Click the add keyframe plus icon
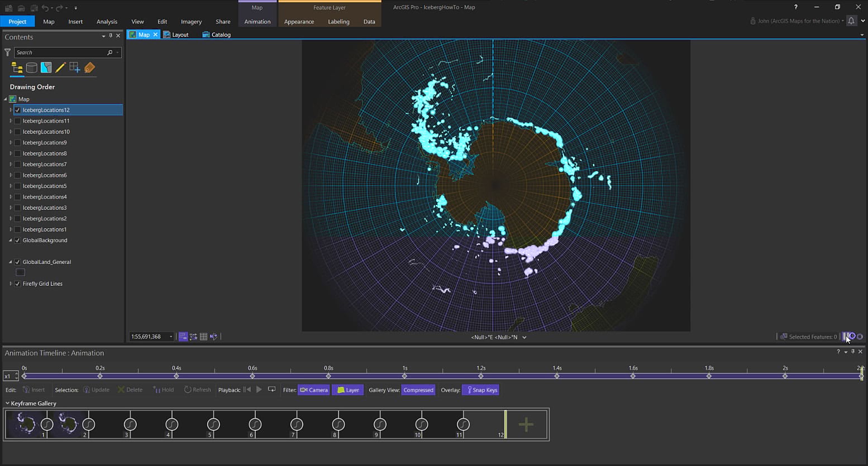The height and width of the screenshot is (466, 868). [526, 425]
